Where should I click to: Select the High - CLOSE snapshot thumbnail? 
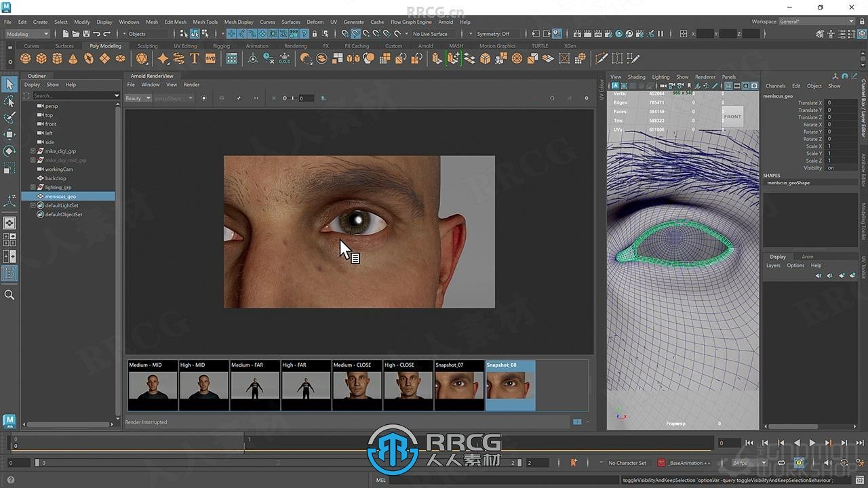point(408,385)
